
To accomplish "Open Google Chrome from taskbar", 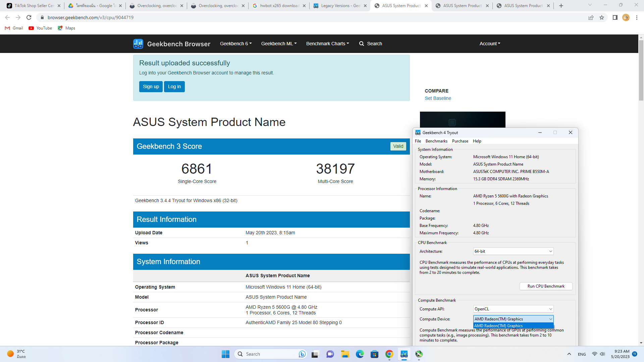I will tap(389, 354).
